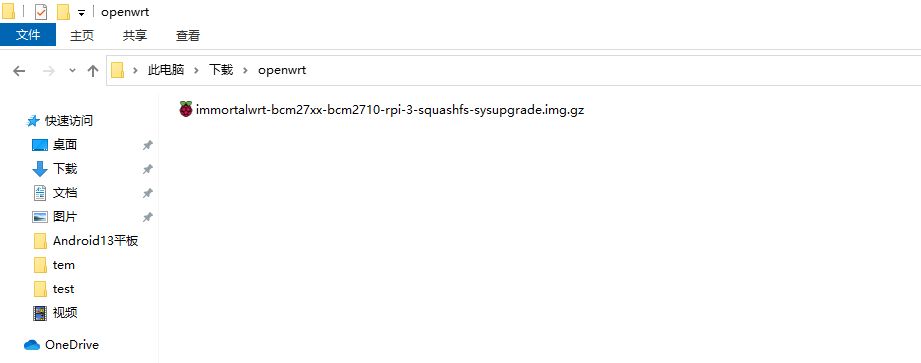Click 此电脑 in the address breadcrumb
Screen dimensions: 921x363
166,70
